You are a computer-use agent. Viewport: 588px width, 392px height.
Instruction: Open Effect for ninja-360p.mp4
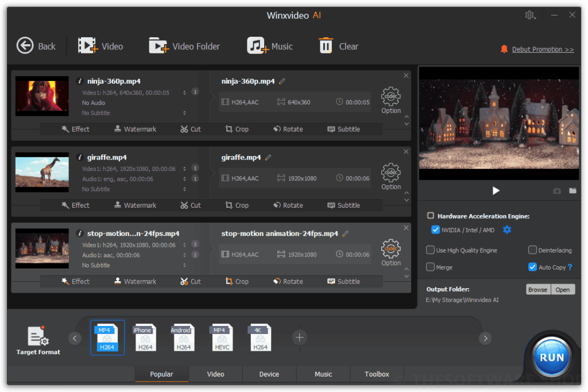(75, 129)
